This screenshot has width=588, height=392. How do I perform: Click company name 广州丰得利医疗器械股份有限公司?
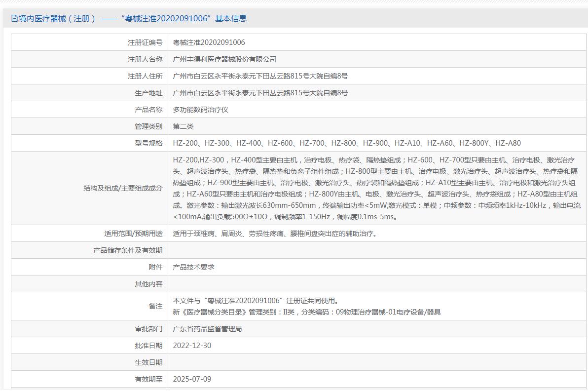(x=224, y=59)
